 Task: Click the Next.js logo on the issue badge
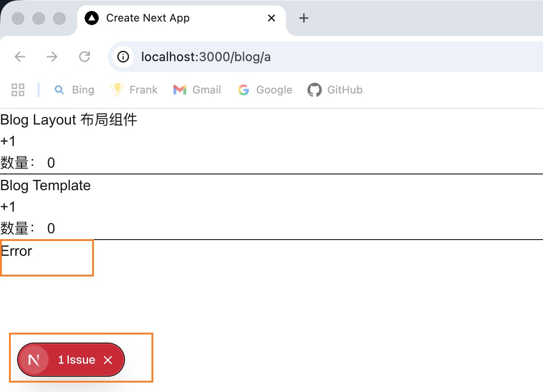tap(34, 359)
